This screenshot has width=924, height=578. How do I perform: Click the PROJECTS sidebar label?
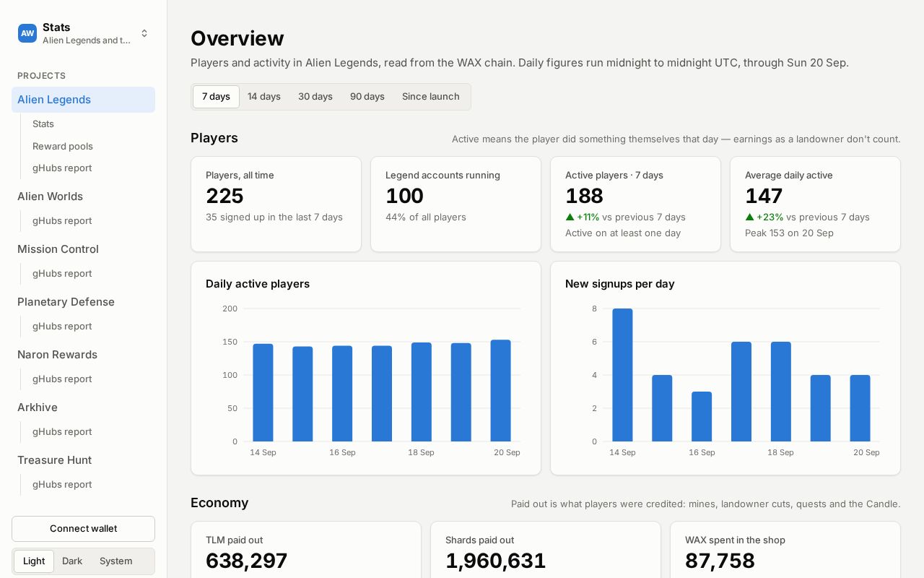pos(42,76)
